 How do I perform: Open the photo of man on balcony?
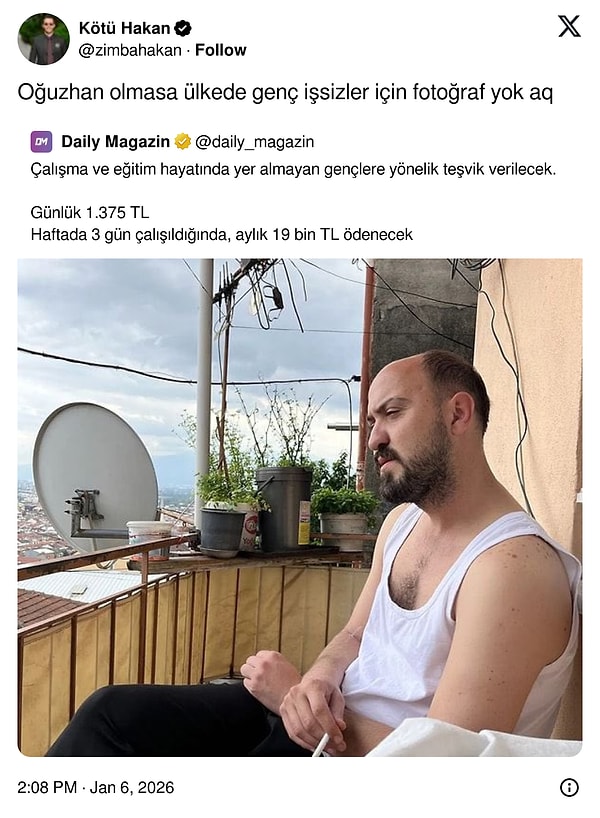pyautogui.click(x=300, y=507)
